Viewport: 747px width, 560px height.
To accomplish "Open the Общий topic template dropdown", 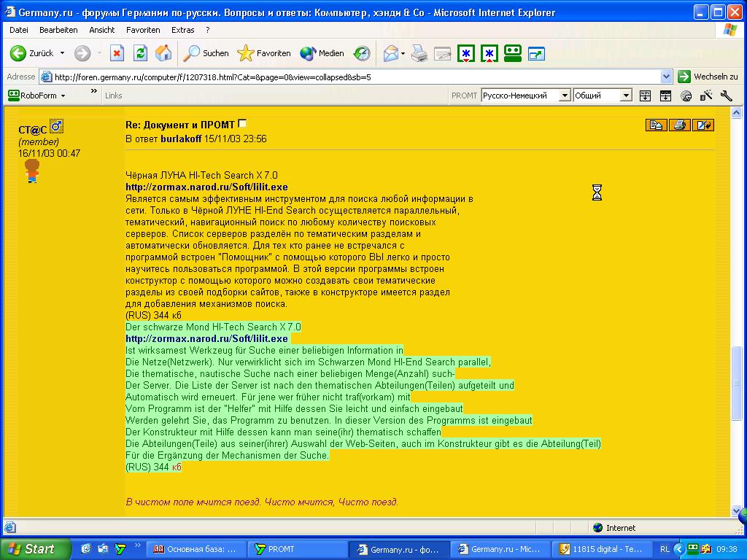I will click(x=626, y=96).
